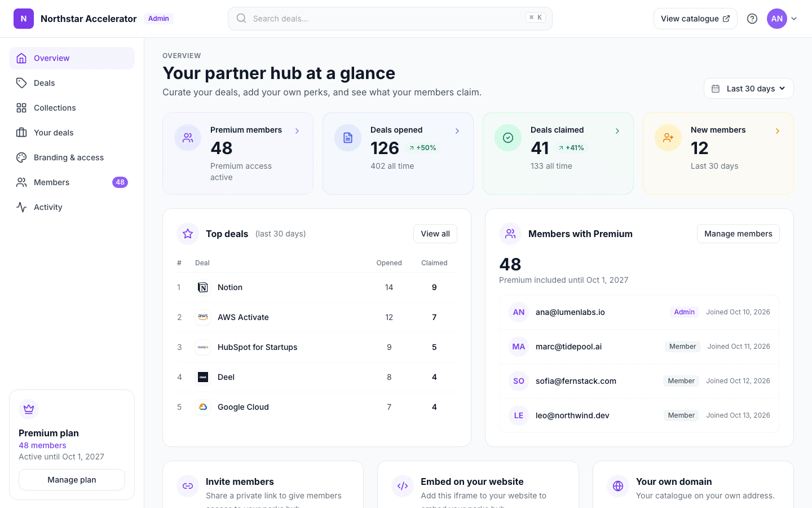Focus the Search deals input field

click(x=390, y=19)
